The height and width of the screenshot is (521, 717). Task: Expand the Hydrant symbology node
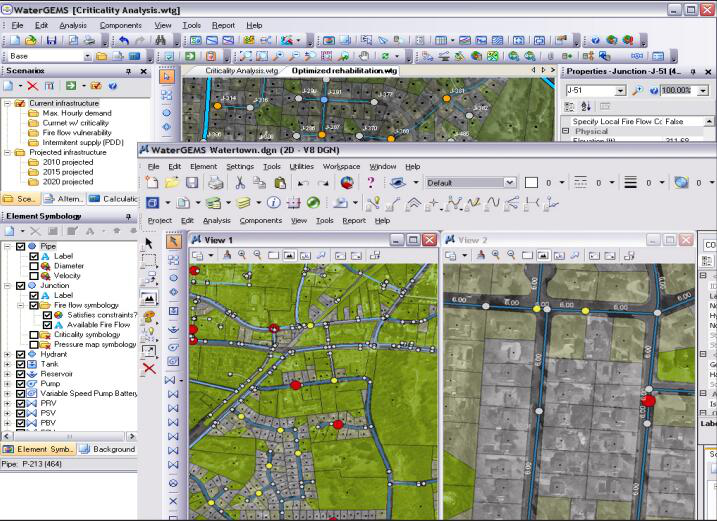click(x=7, y=354)
